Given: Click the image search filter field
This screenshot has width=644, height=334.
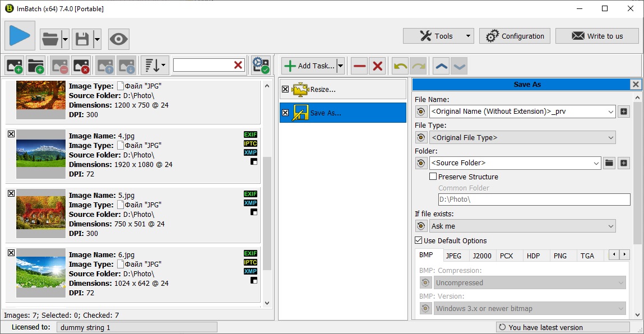Looking at the screenshot, I should click(203, 66).
